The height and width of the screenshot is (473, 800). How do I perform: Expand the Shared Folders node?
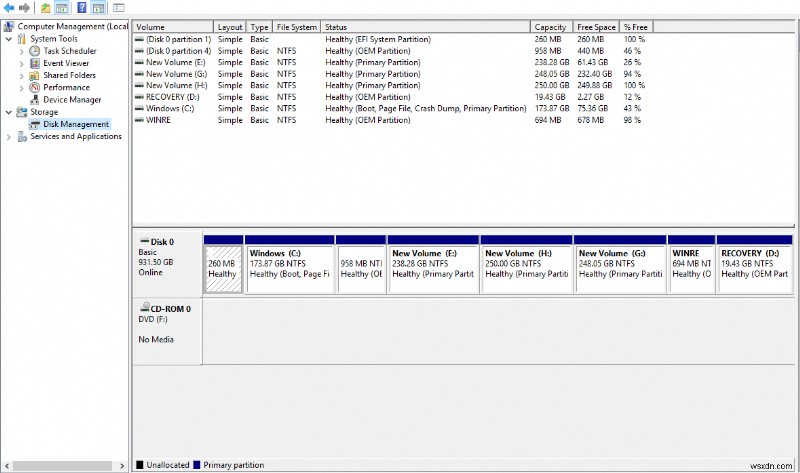point(21,76)
